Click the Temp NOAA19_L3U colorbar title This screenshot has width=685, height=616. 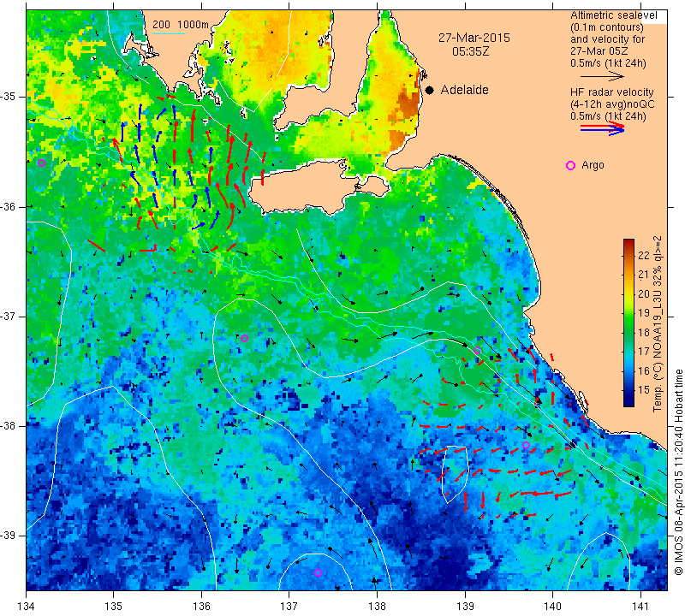coord(658,323)
